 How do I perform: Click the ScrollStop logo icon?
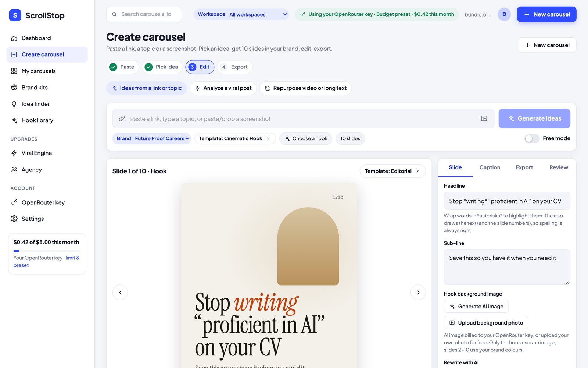click(15, 15)
